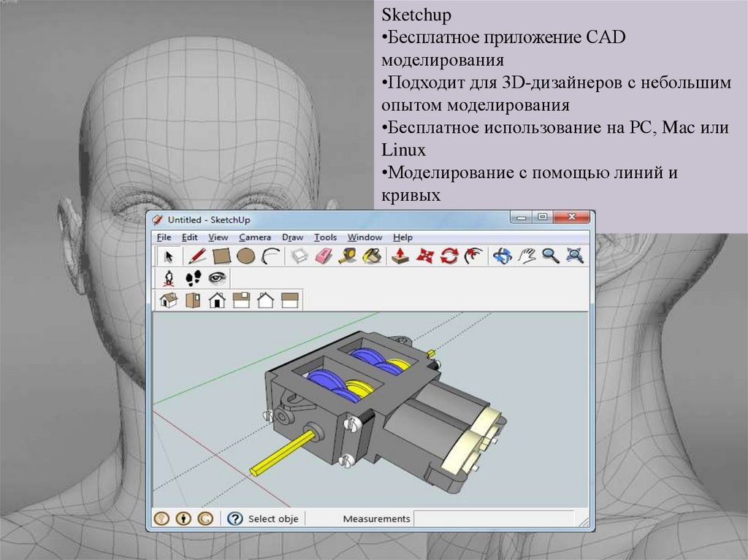Choose the Move tool with red arrows
The height and width of the screenshot is (560, 748).
coord(424,256)
